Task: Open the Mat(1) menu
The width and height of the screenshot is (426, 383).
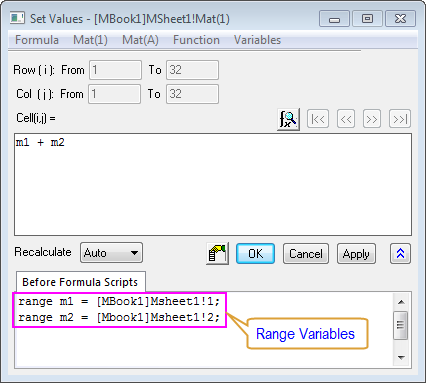Action: coord(90,40)
